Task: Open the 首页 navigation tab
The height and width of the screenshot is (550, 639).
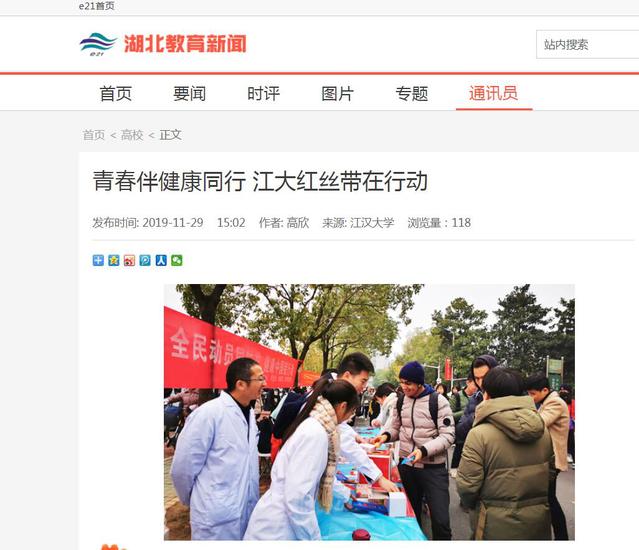Action: tap(116, 94)
